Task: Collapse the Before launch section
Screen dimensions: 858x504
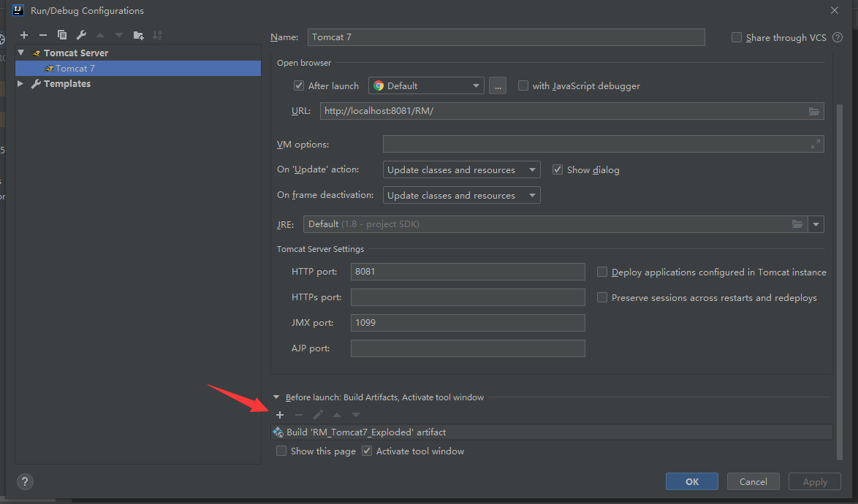Action: 276,397
